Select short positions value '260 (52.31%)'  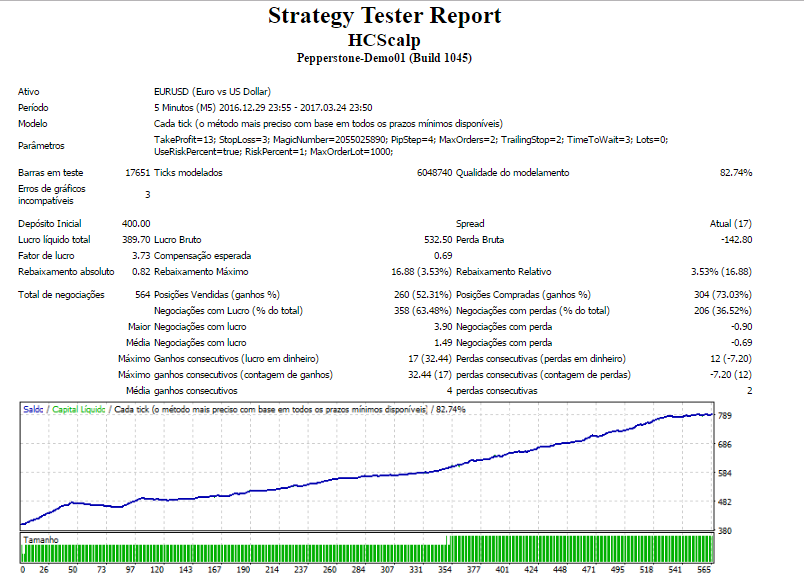tap(423, 295)
